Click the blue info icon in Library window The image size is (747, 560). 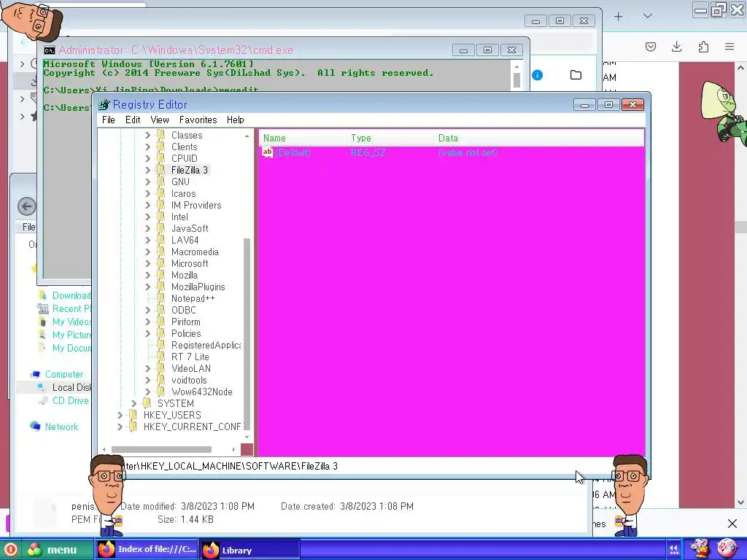pos(538,75)
